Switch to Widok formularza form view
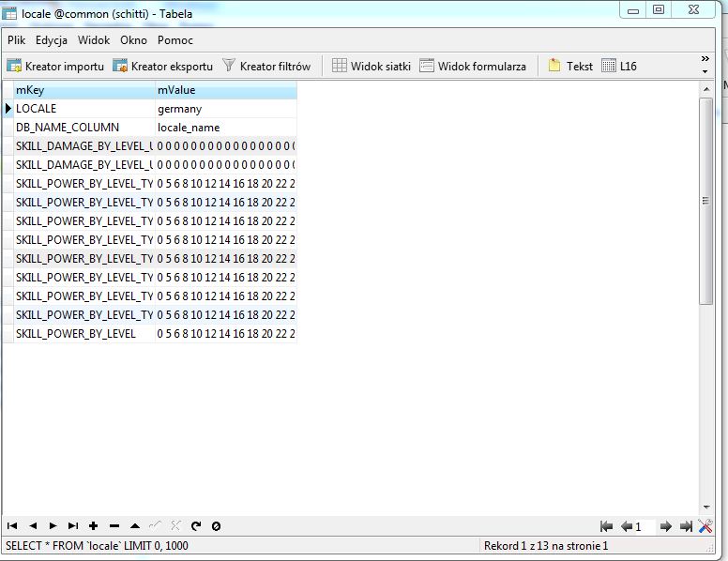Image resolution: width=728 pixels, height=561 pixels. click(473, 66)
